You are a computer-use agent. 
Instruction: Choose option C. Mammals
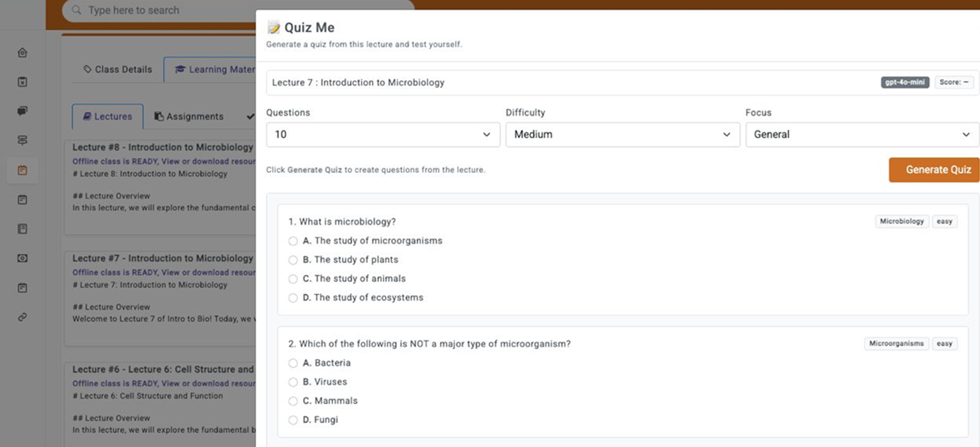coord(293,400)
